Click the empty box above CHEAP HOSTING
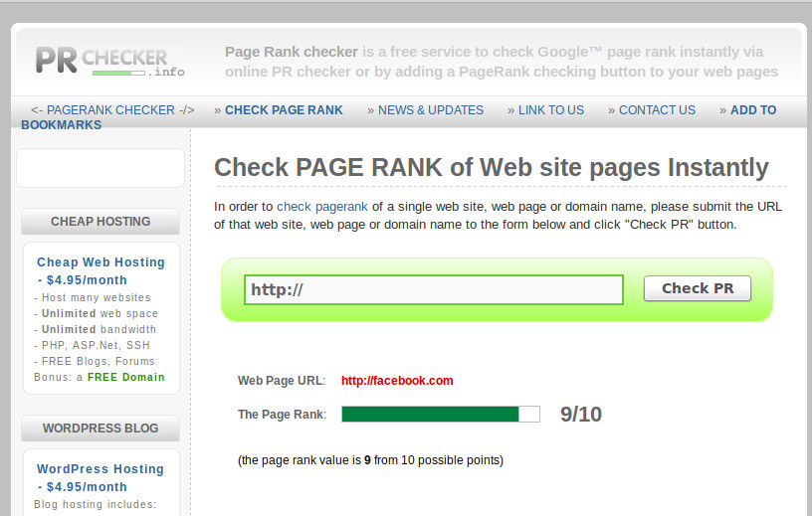Screen dimensions: 812x516 click(x=101, y=168)
